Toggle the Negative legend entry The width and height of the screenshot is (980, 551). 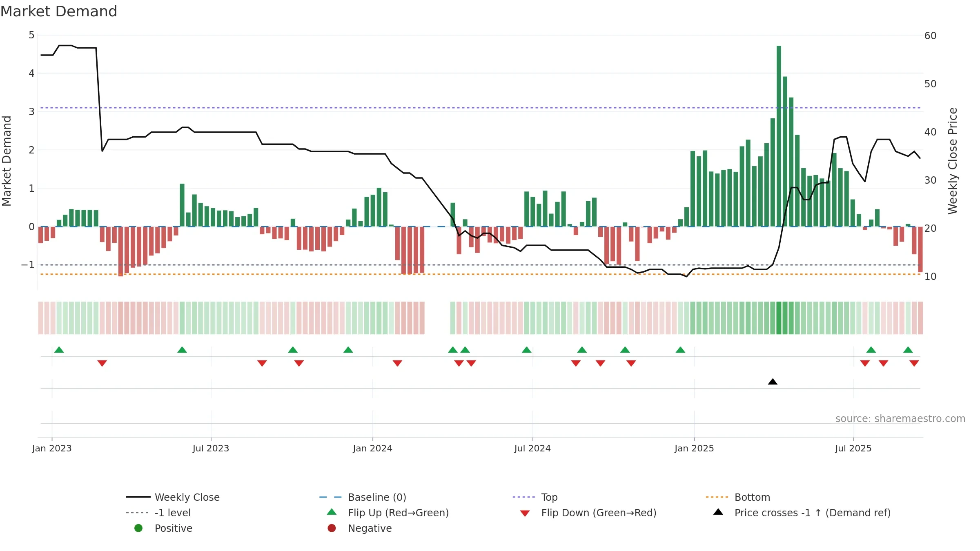(x=359, y=528)
